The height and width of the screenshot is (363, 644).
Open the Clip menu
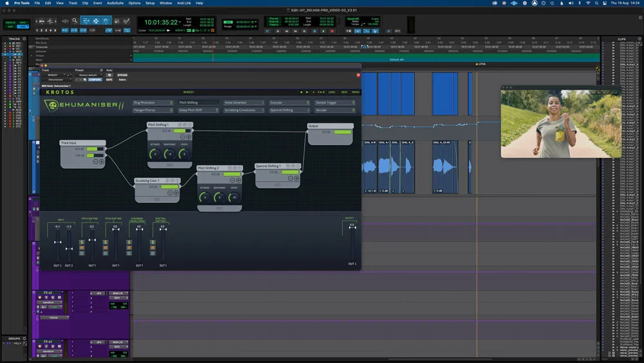click(85, 3)
